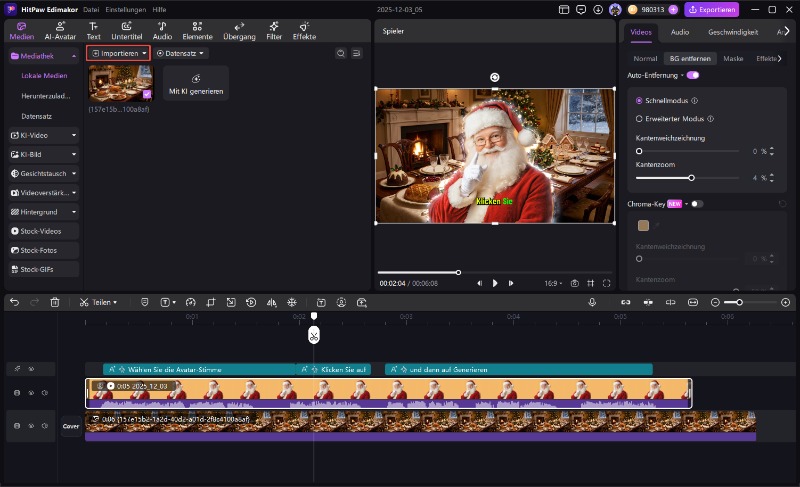Click the Exportieren button
Image resolution: width=800 pixels, height=487 pixels.
[712, 9]
